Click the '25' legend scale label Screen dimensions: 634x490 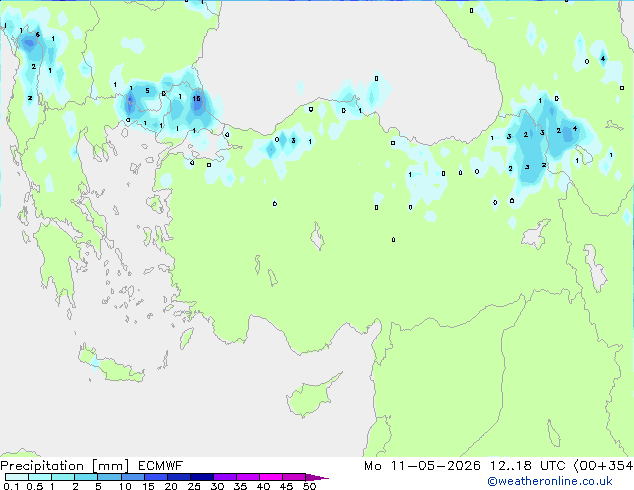coord(194,486)
